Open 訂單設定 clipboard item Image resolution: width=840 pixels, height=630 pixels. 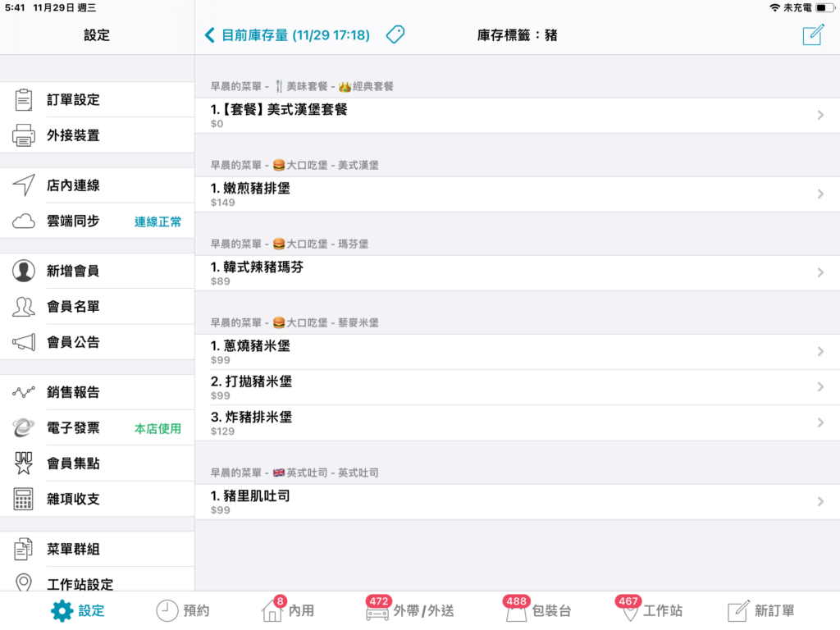(x=97, y=99)
